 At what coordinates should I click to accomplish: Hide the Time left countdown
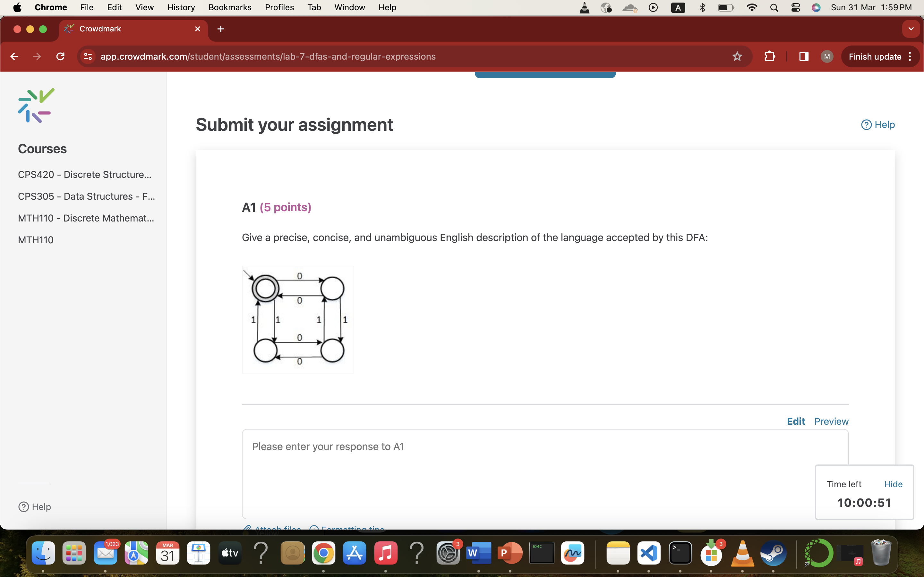point(893,484)
